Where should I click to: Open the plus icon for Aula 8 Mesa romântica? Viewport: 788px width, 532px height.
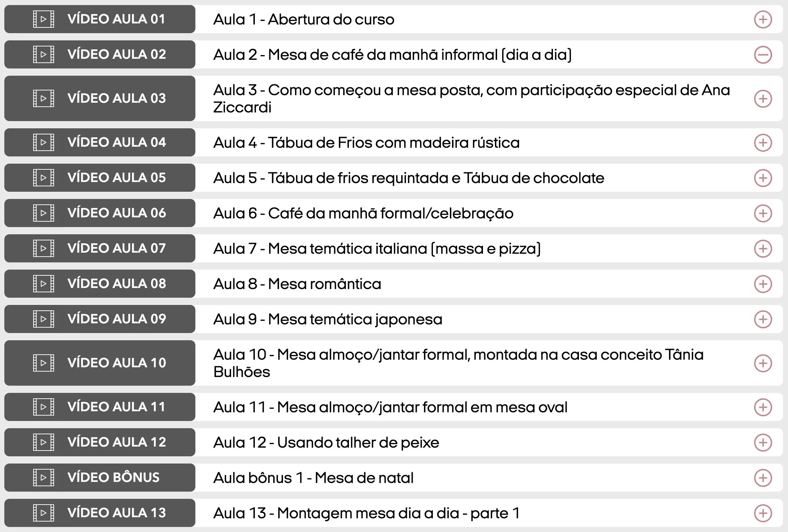[x=763, y=284]
